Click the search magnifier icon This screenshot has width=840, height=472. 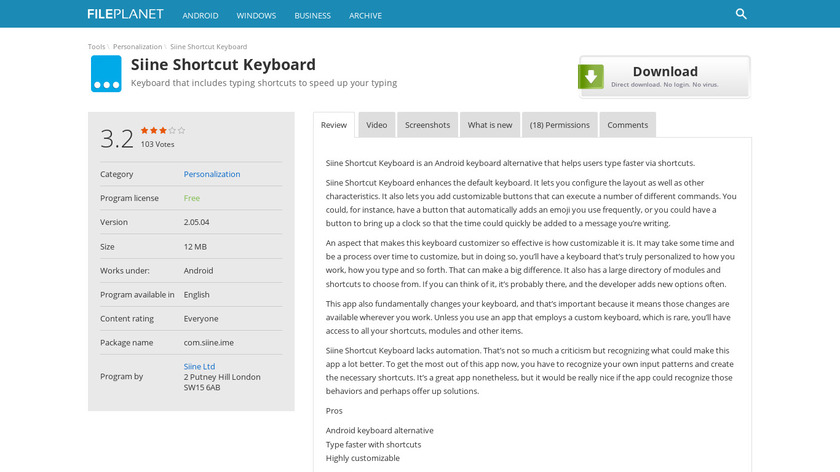point(741,14)
